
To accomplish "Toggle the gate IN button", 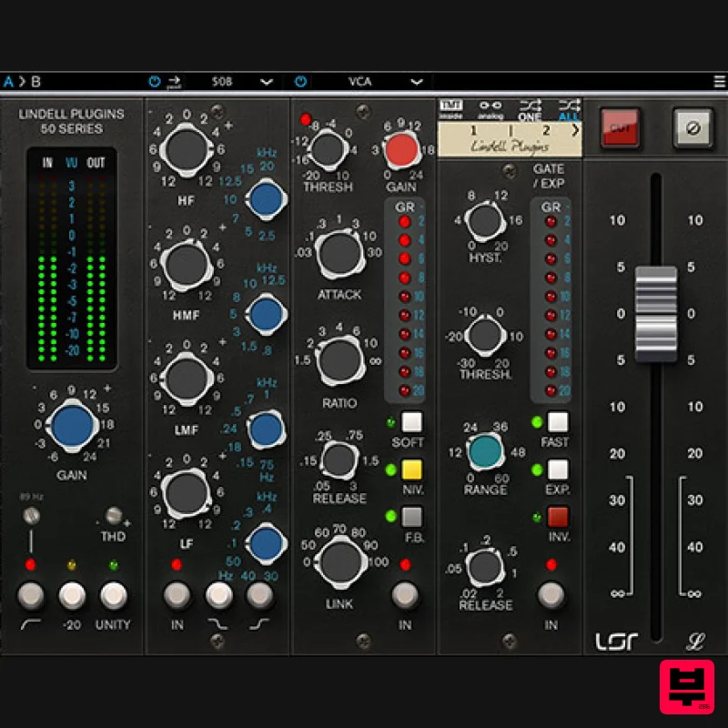I will click(x=551, y=595).
